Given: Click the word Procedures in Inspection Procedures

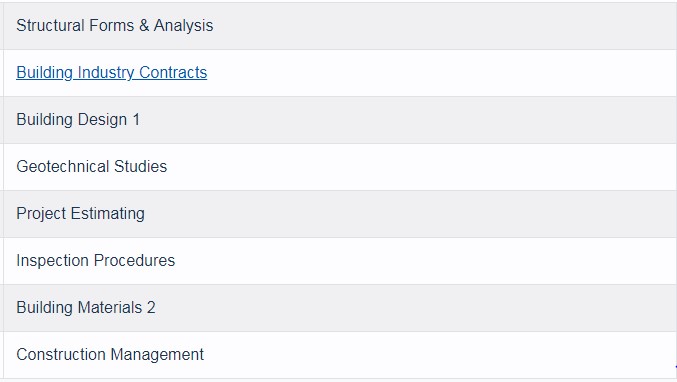Looking at the screenshot, I should pos(134,260).
